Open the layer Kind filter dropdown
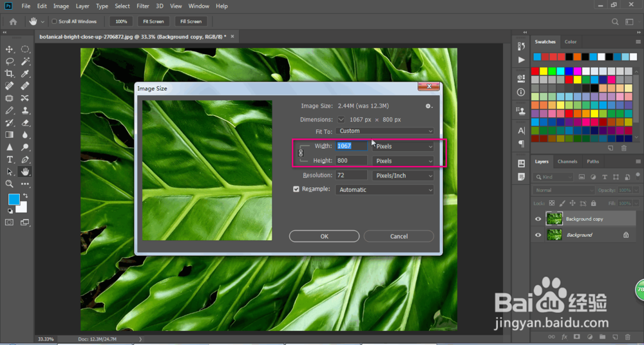The width and height of the screenshot is (644, 345). pos(553,177)
